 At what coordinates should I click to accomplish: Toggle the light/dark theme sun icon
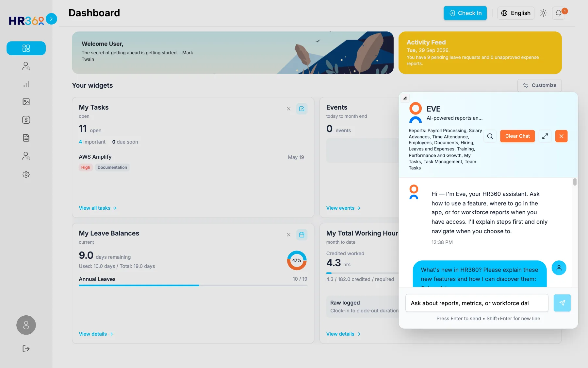543,13
